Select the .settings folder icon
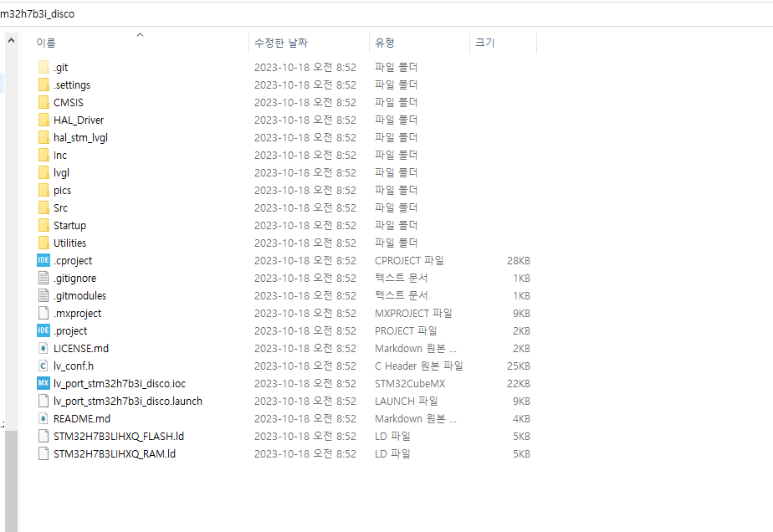 pos(44,84)
